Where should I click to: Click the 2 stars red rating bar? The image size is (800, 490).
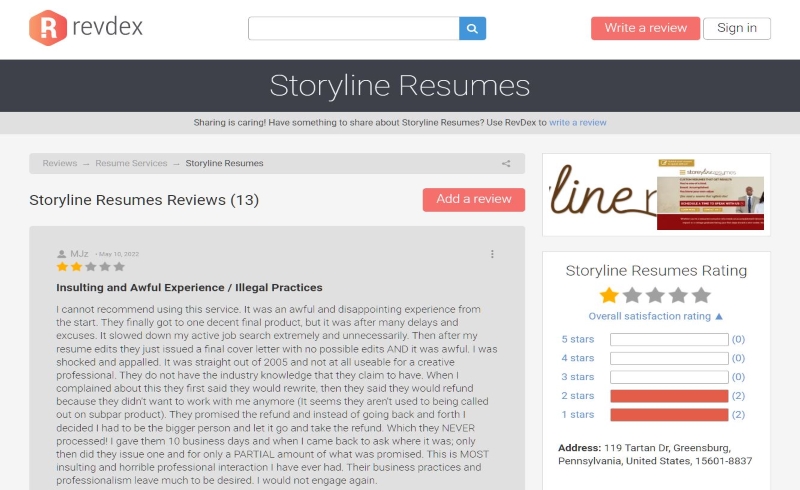point(669,396)
